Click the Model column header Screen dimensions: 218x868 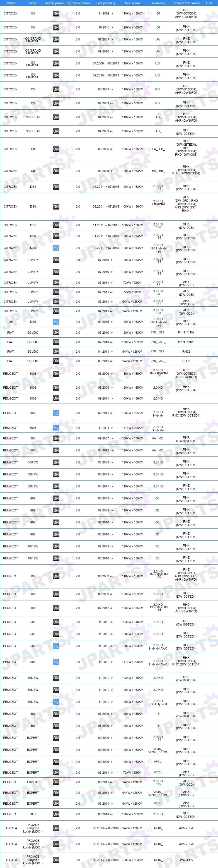pyautogui.click(x=33, y=3)
